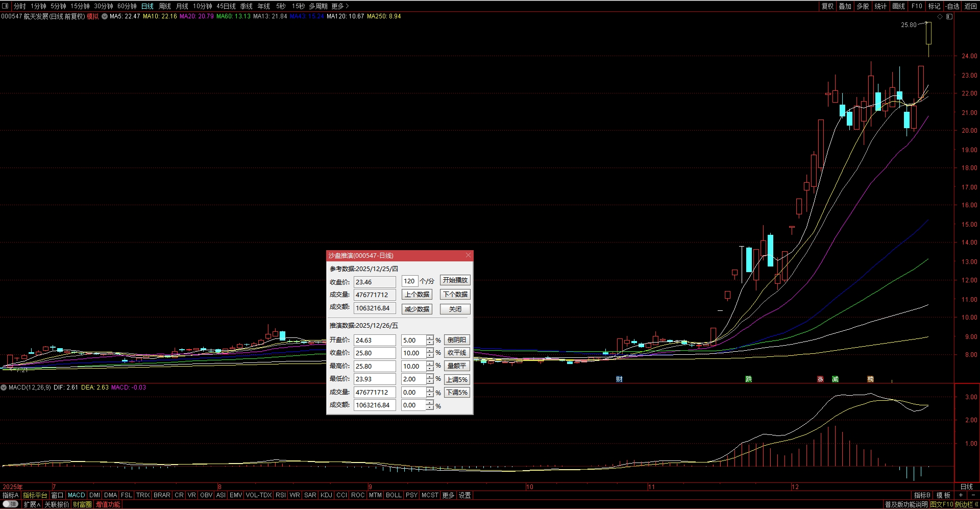Click 返回 toolbar button
Viewport: 980px width, 510px height.
coord(970,6)
